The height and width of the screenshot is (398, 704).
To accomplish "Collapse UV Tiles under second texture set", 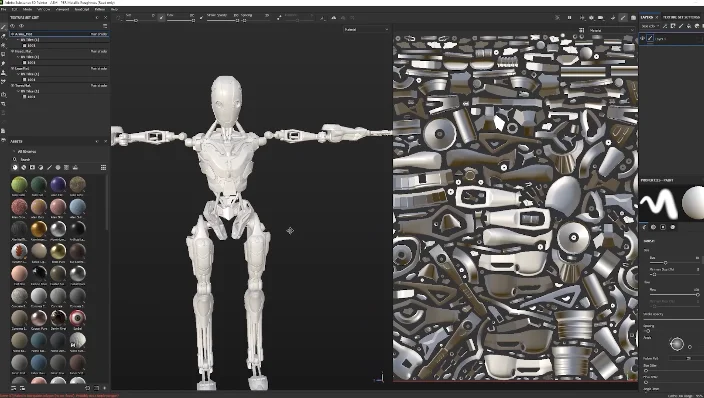I will point(18,57).
